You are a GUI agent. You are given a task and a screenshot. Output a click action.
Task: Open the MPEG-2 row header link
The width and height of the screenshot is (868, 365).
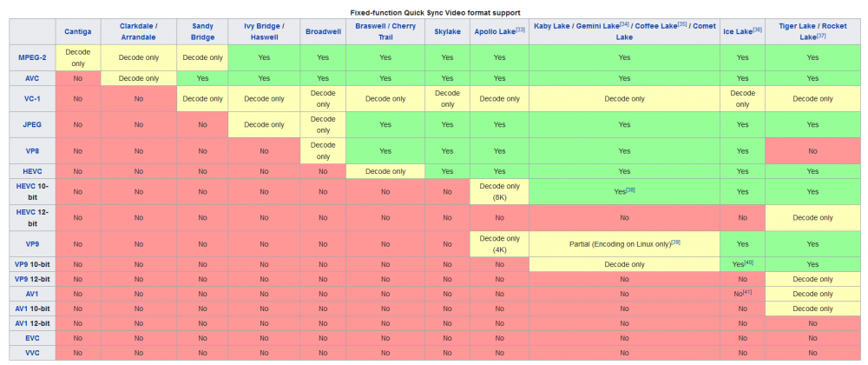(x=33, y=57)
